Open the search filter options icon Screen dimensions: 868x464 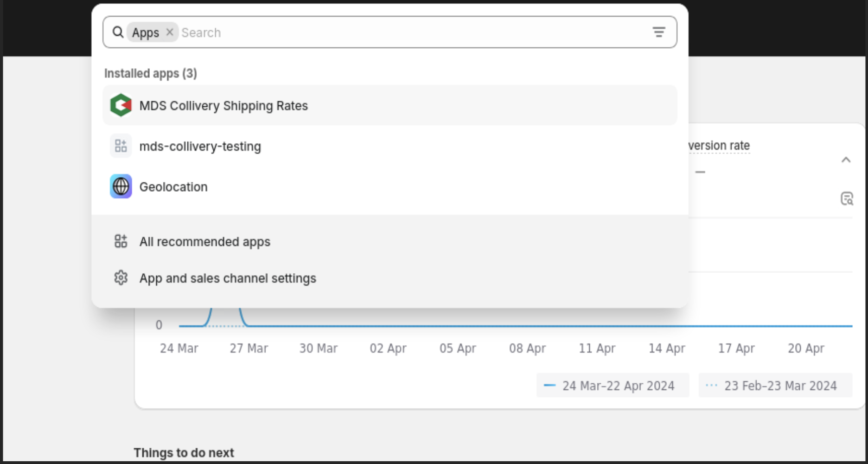(x=658, y=32)
